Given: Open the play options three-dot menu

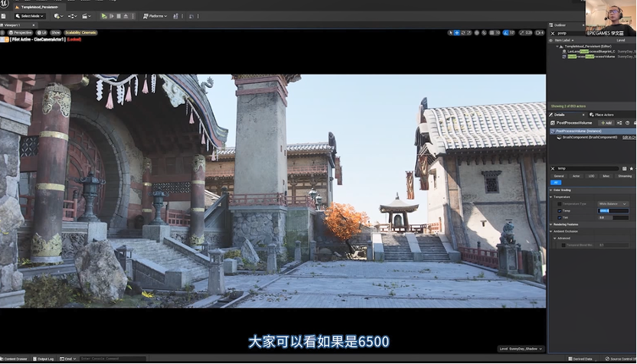Looking at the screenshot, I should pos(133,16).
